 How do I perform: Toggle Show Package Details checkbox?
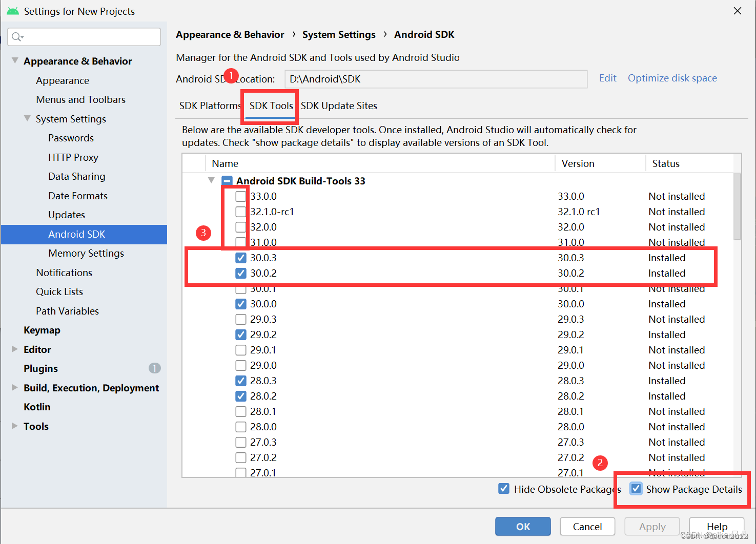click(x=636, y=489)
